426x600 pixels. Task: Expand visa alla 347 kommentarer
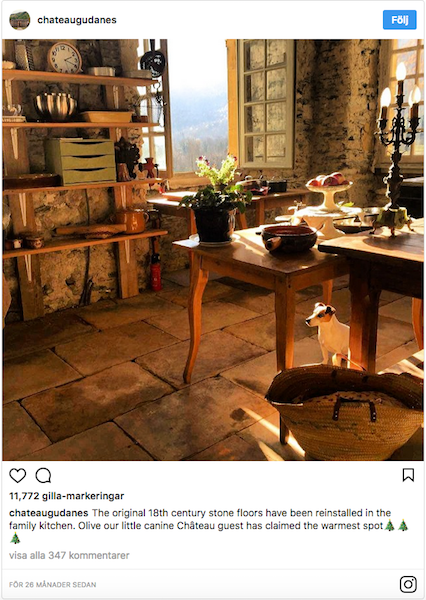coord(69,555)
